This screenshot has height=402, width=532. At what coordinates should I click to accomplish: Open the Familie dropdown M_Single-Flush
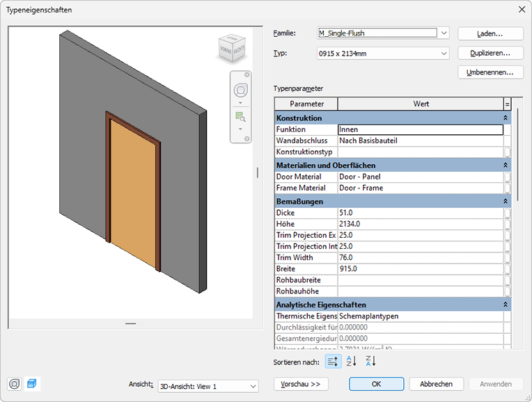383,33
